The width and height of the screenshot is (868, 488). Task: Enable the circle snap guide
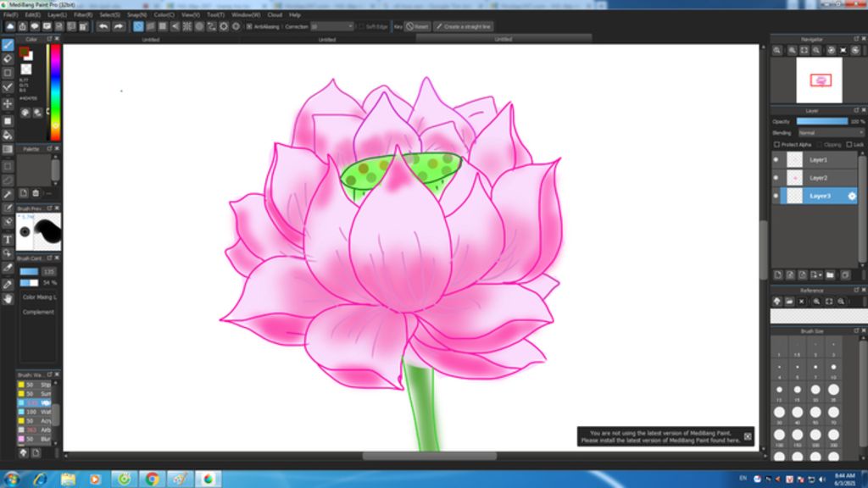point(199,26)
